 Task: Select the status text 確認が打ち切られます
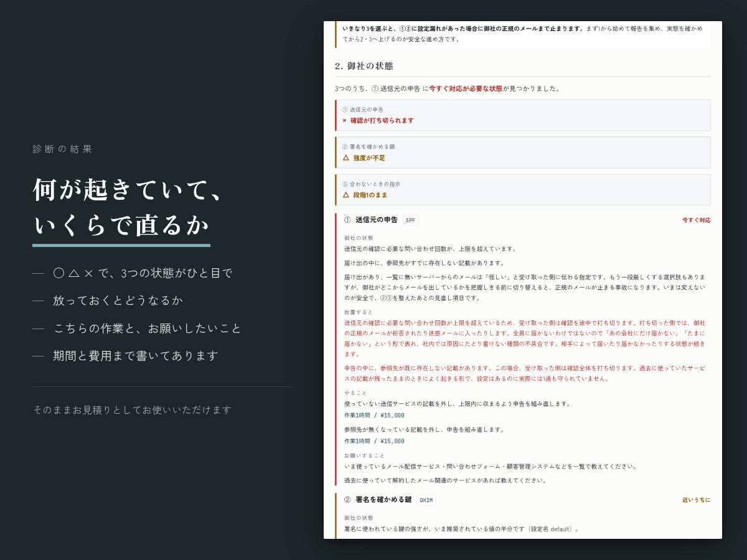[x=382, y=121]
